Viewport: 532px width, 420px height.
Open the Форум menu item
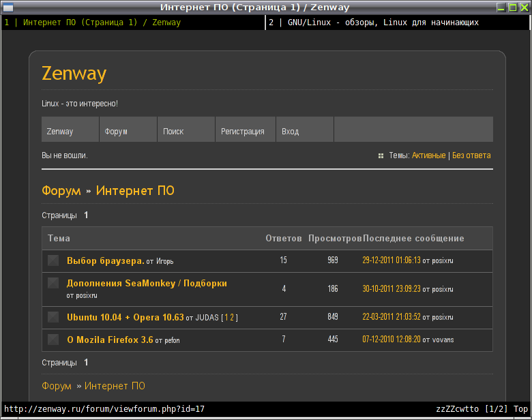pyautogui.click(x=128, y=130)
